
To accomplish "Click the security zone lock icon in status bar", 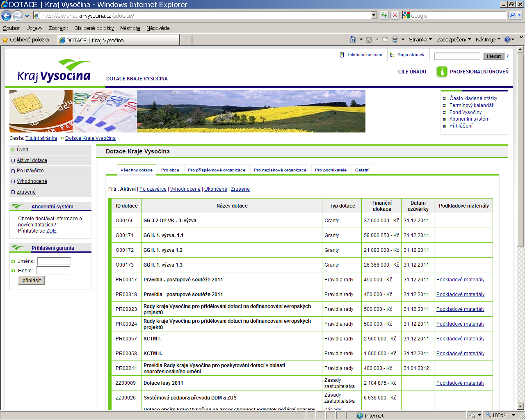I will 473,415.
